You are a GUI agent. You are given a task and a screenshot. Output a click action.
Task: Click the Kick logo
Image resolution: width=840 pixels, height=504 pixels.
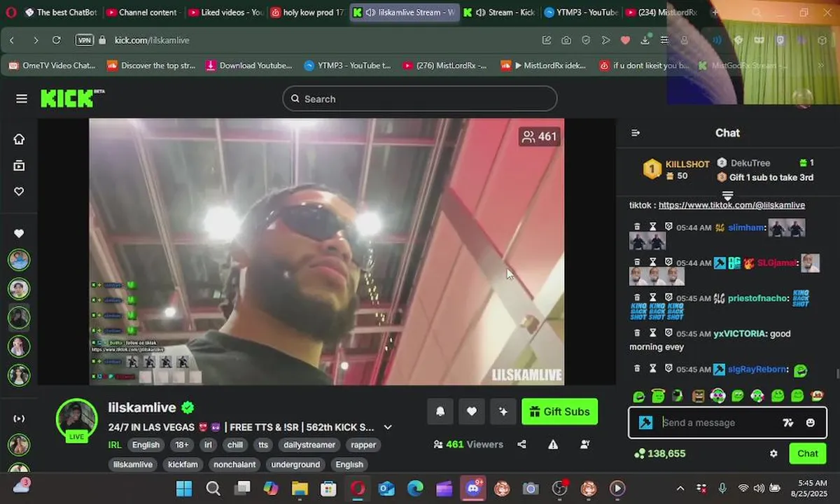(72, 98)
